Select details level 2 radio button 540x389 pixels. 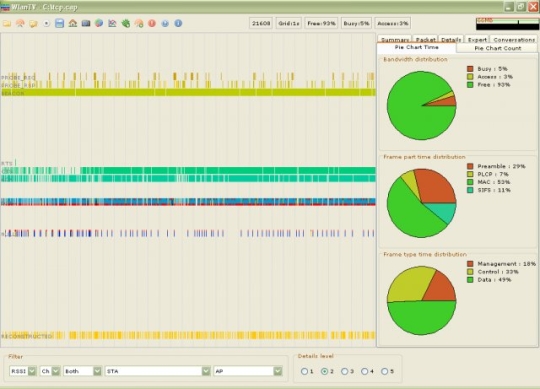coord(324,371)
